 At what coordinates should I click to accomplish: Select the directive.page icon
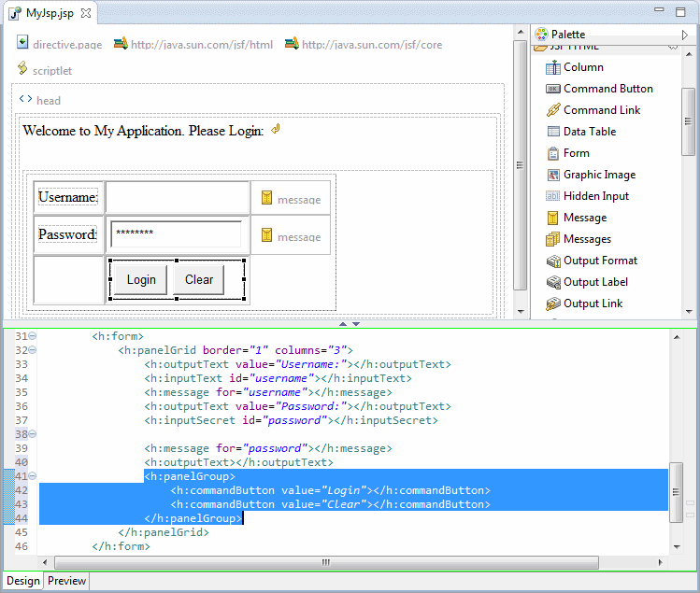click(x=22, y=43)
